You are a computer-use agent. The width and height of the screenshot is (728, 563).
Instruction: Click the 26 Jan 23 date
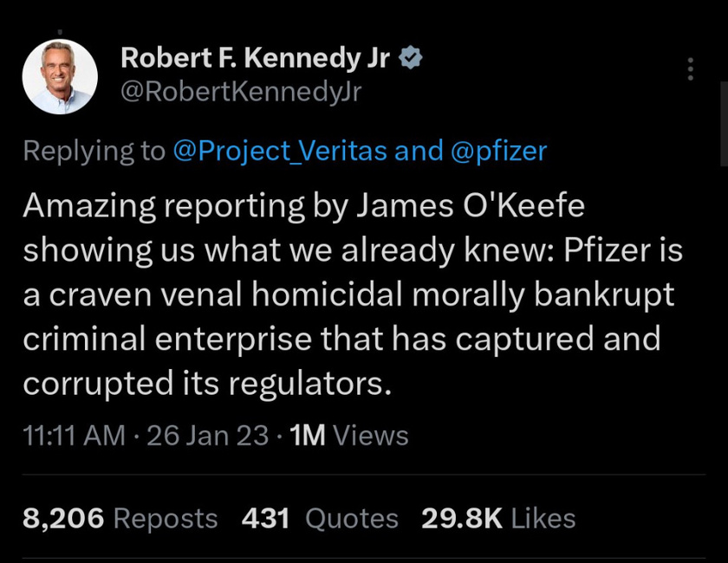pos(208,435)
